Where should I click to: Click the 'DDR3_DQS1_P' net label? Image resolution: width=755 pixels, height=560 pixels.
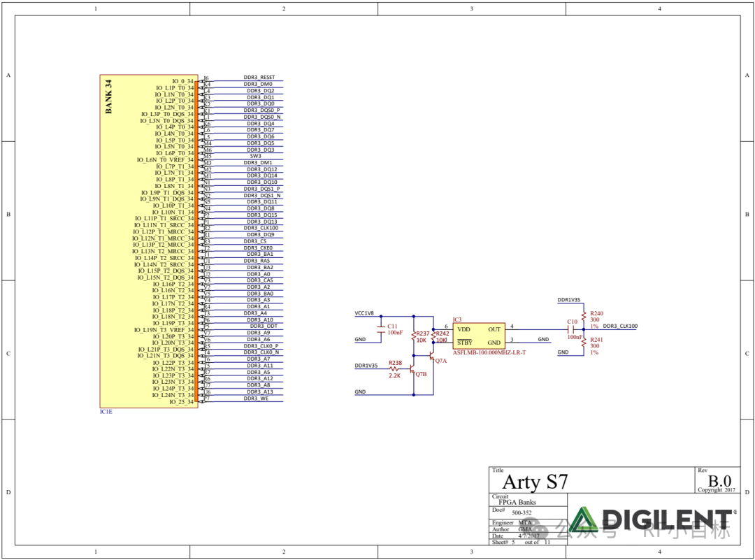[x=261, y=189]
